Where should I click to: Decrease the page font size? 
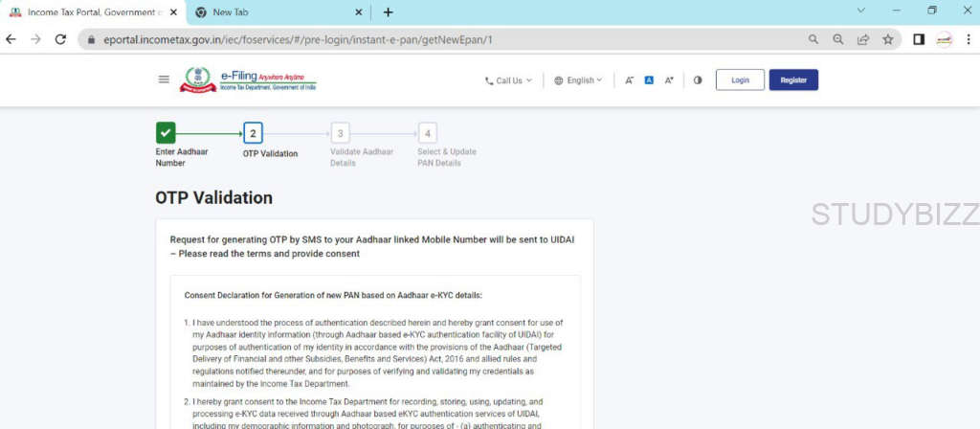[629, 80]
